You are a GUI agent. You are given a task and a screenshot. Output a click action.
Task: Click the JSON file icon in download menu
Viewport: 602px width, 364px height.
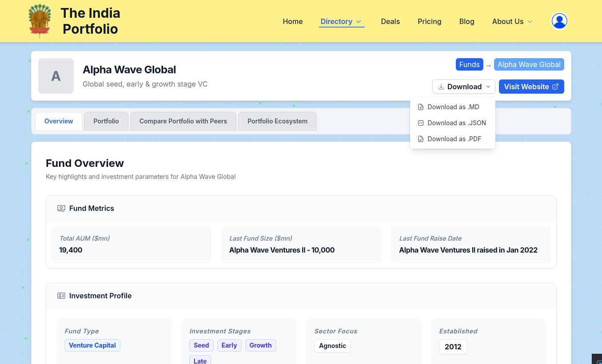[421, 123]
